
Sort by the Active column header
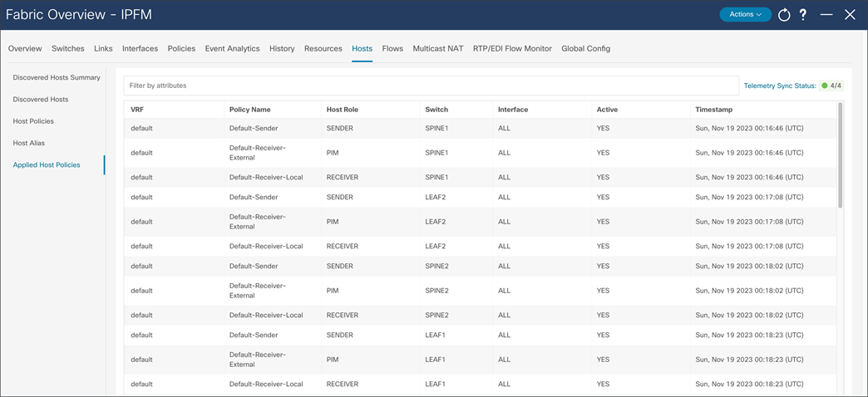point(607,110)
